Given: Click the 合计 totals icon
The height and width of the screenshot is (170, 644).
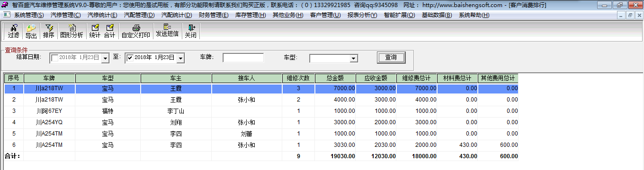Looking at the screenshot, I should (109, 31).
